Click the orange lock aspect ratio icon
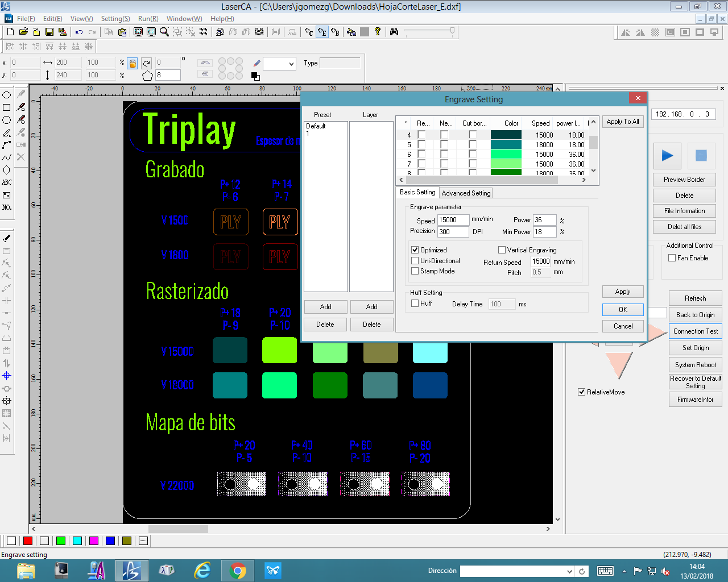This screenshot has height=582, width=728. tap(133, 63)
